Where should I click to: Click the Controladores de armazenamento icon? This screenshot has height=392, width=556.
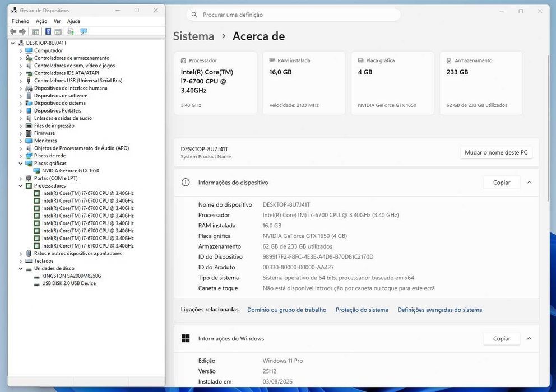click(x=29, y=58)
